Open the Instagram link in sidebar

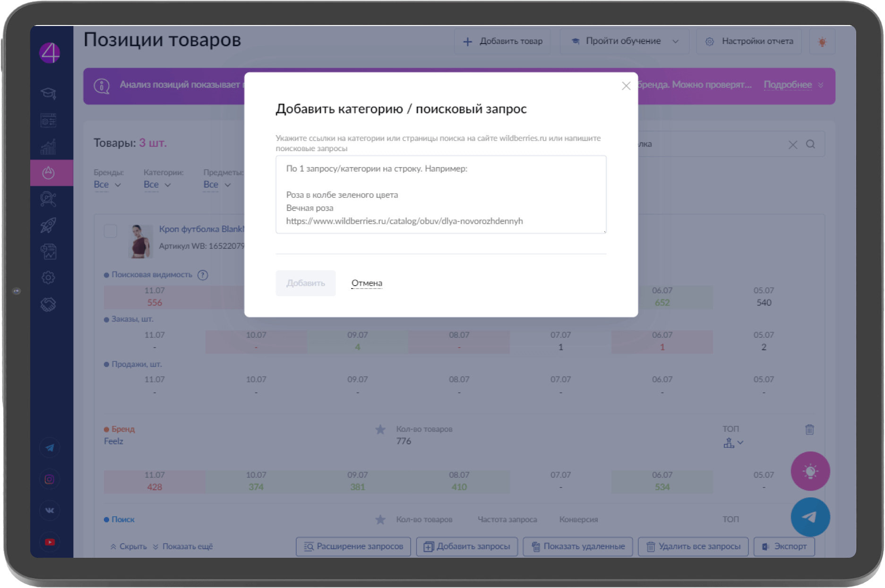coord(50,479)
